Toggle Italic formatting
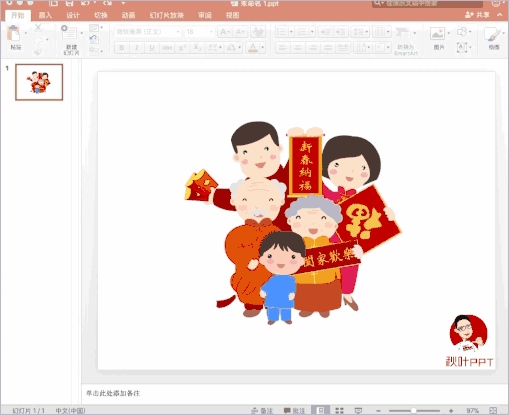Screen dimensions: 509x415 [137, 48]
